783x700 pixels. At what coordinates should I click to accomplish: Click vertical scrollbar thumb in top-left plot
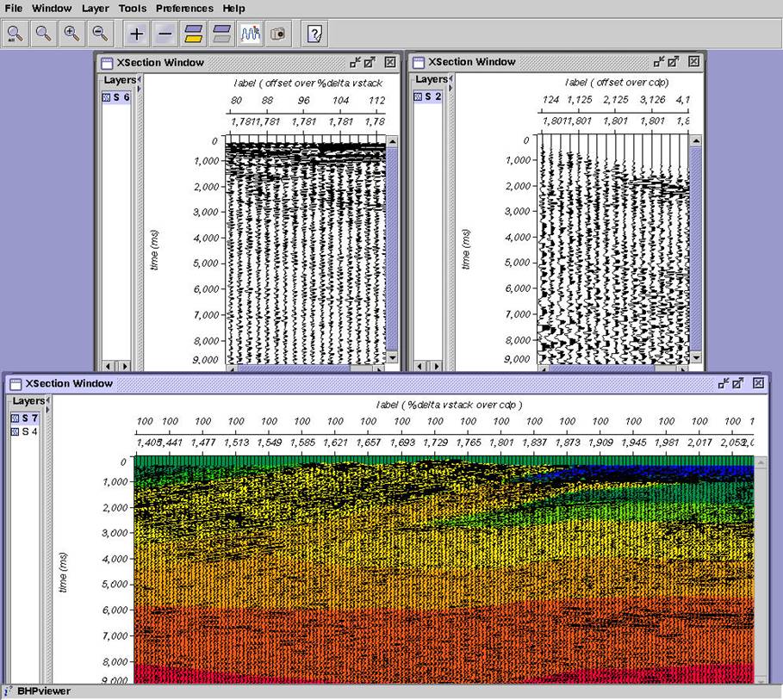(x=392, y=248)
